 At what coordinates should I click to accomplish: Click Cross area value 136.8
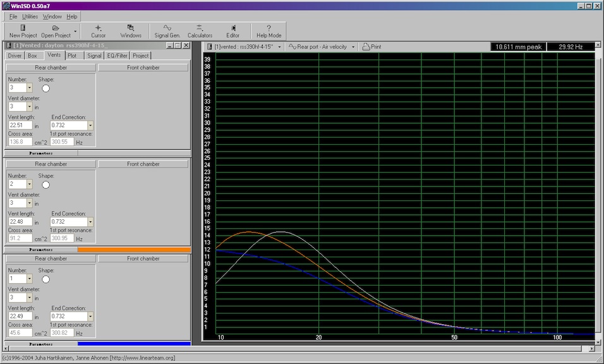pyautogui.click(x=20, y=142)
